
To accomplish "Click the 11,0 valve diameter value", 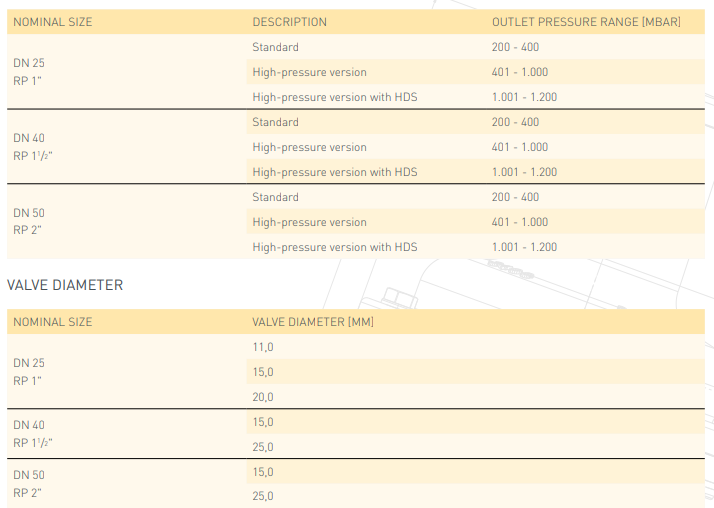I will click(263, 347).
